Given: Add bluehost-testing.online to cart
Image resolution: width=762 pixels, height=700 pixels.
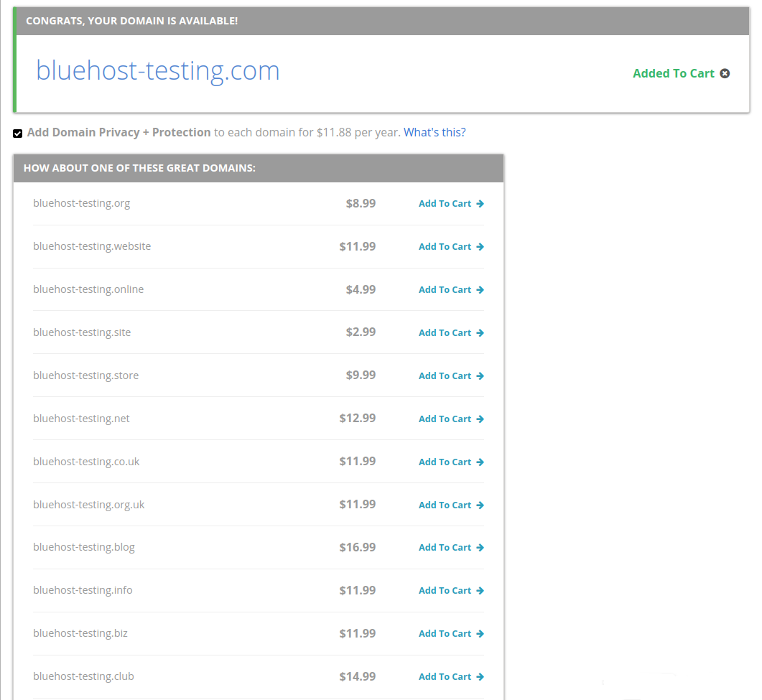Looking at the screenshot, I should (x=451, y=289).
